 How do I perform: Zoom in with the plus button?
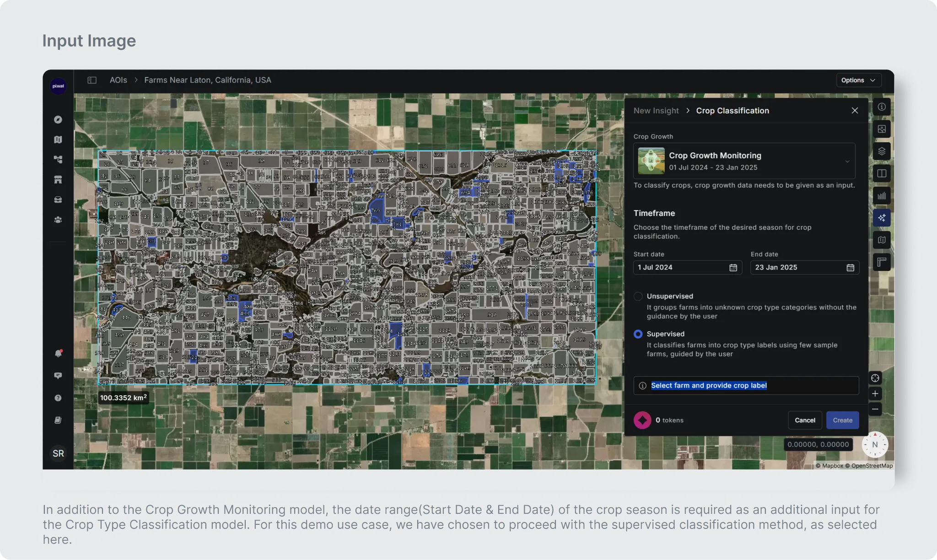tap(875, 393)
